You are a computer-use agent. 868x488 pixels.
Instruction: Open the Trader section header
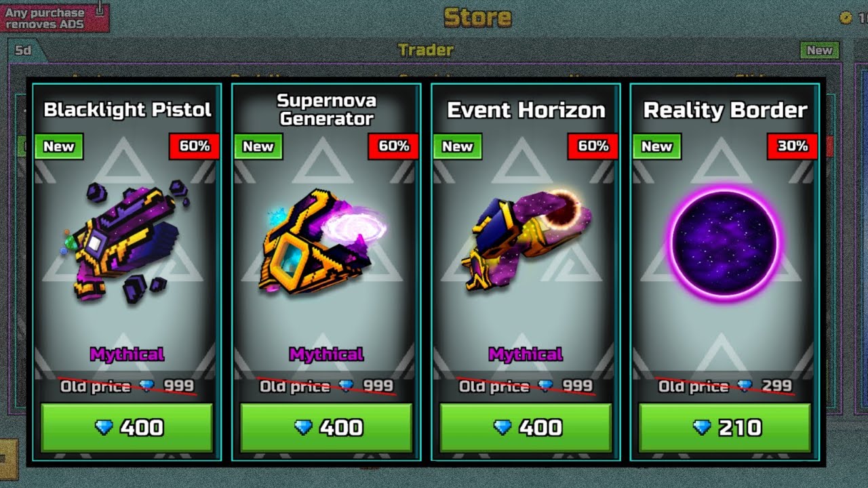click(x=426, y=50)
